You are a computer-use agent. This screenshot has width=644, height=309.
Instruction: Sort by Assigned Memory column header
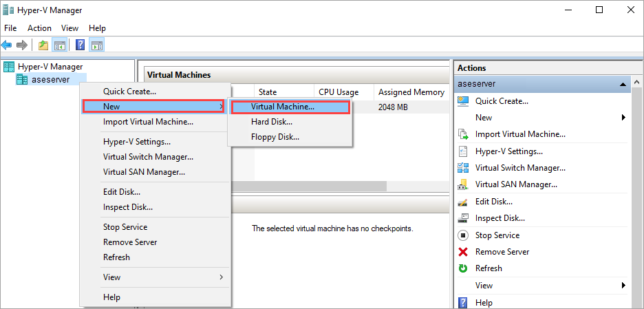pyautogui.click(x=411, y=92)
